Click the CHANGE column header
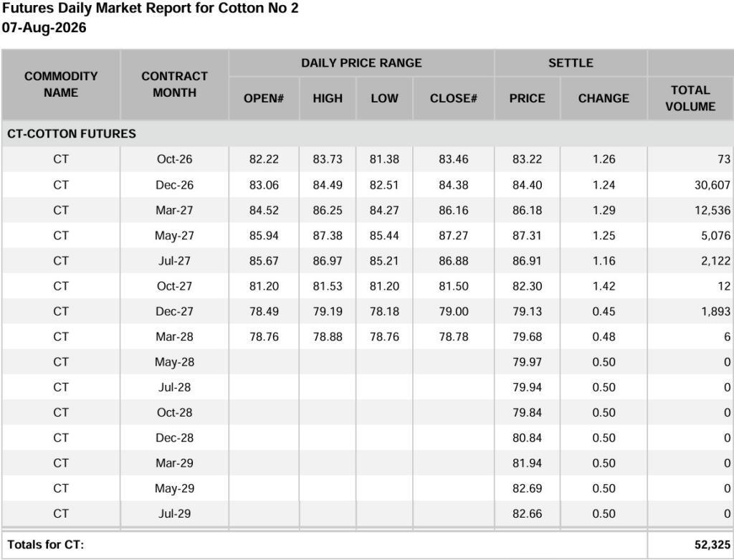The height and width of the screenshot is (560, 734). (604, 98)
